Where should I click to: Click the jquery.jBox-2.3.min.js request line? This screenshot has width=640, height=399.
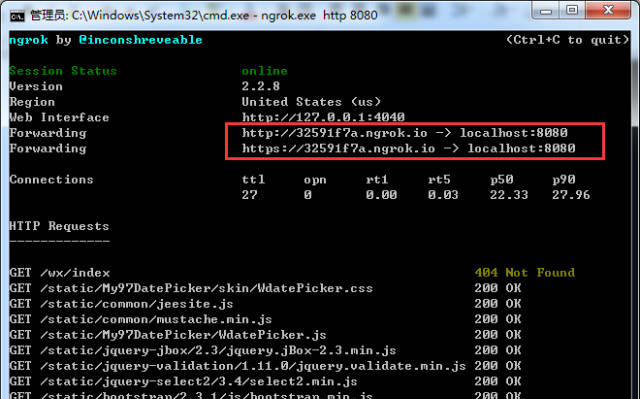[x=265, y=350]
